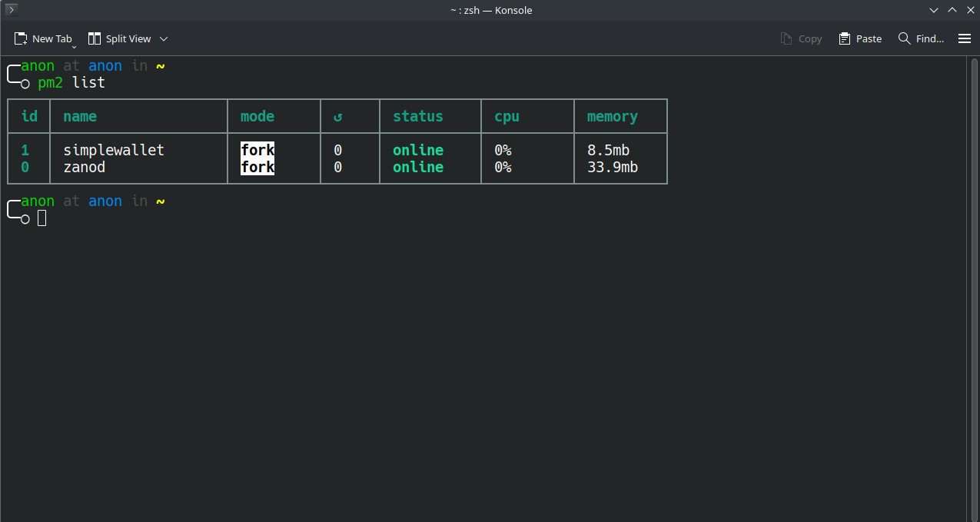This screenshot has width=980, height=522.
Task: Close the Konsole window
Action: tap(968, 10)
